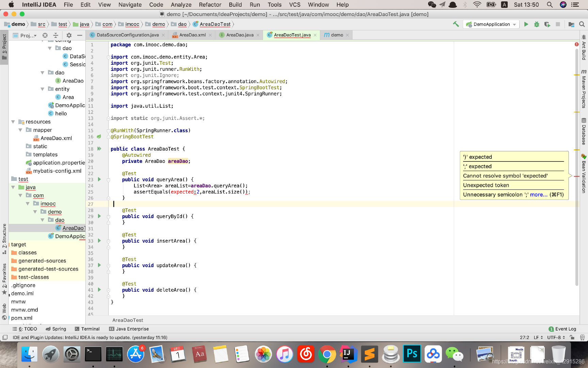Open the Terminal tool window button
Viewport: 588px width, 368px height.
pyautogui.click(x=87, y=329)
